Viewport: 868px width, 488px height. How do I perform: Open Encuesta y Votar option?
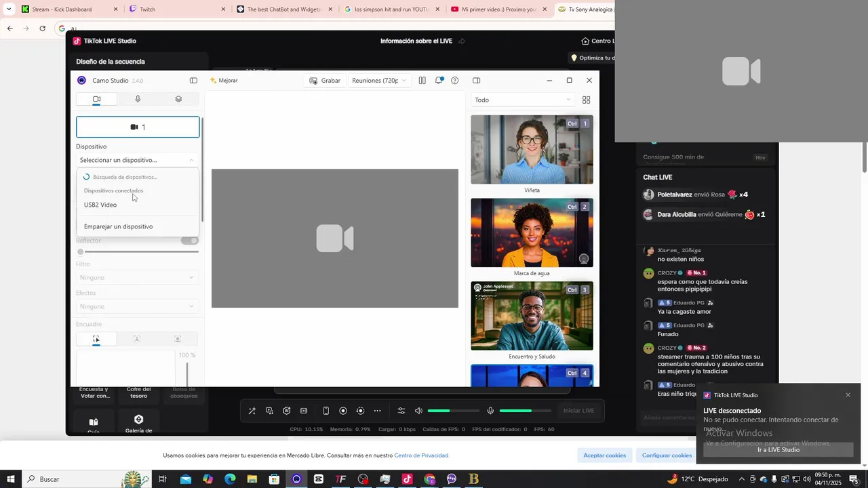(x=94, y=392)
